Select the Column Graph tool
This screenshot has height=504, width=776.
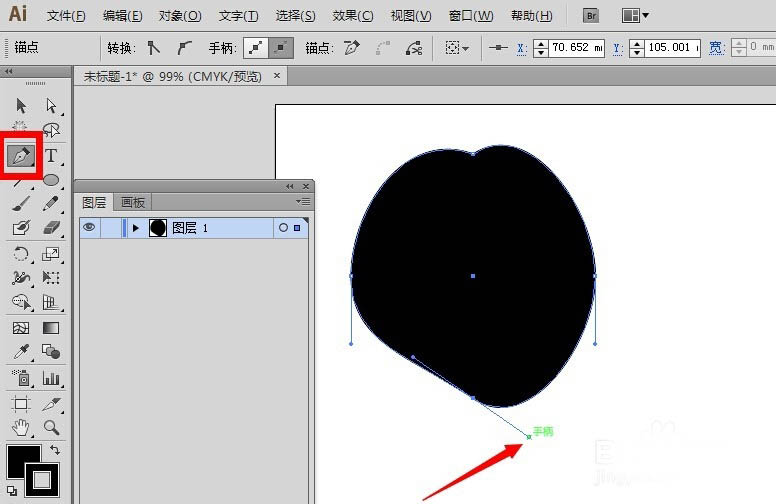tap(51, 378)
